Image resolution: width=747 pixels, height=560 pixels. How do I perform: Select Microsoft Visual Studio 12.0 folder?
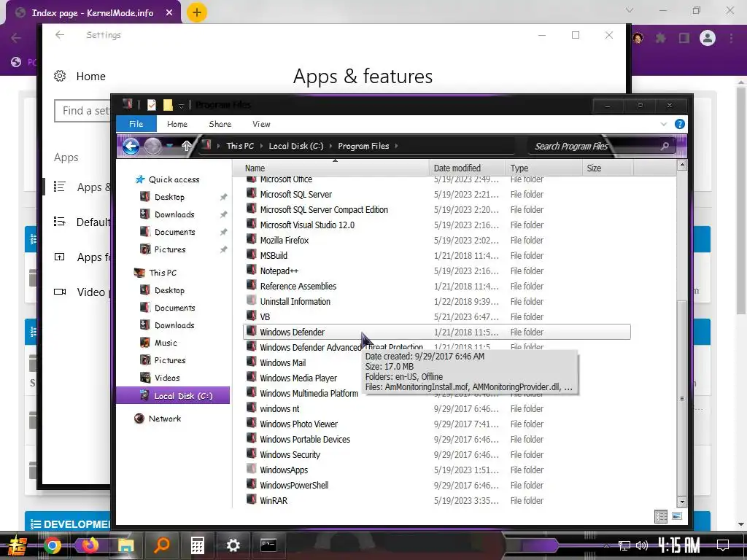307,225
